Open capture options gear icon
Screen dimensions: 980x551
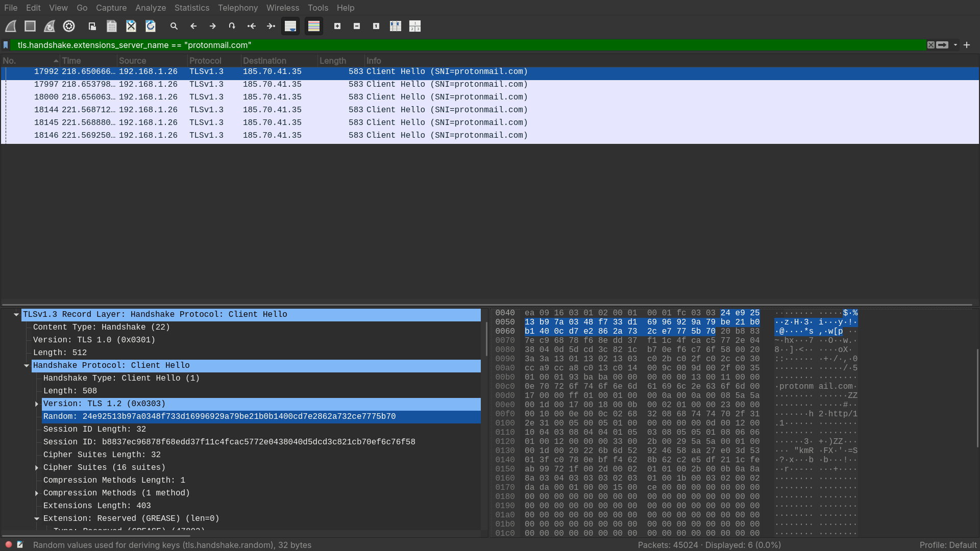[x=69, y=26]
